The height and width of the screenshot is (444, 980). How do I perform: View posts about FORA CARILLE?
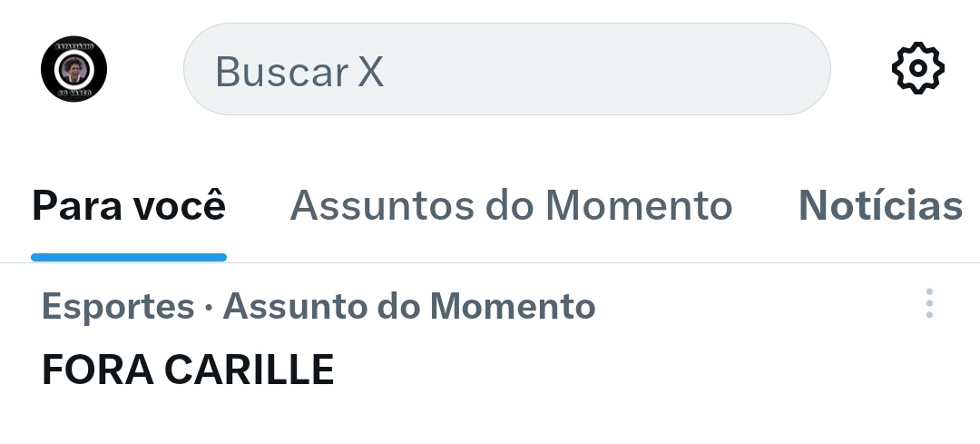[x=188, y=370]
